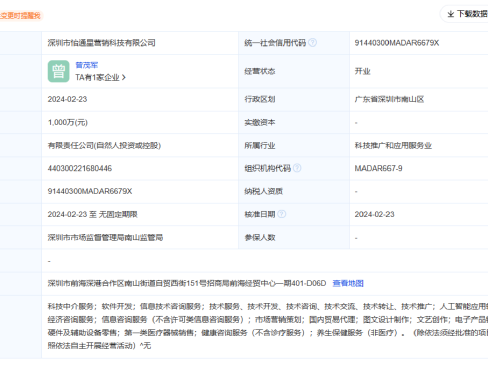Screen dimensions: 488x366
Task: Click the 行政区划 label cell
Action: click(x=294, y=99)
